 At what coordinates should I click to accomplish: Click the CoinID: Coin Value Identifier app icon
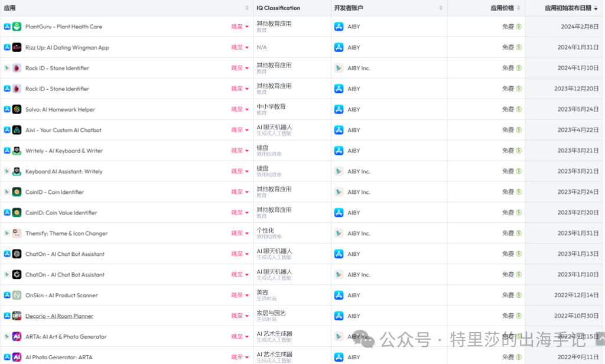click(17, 213)
